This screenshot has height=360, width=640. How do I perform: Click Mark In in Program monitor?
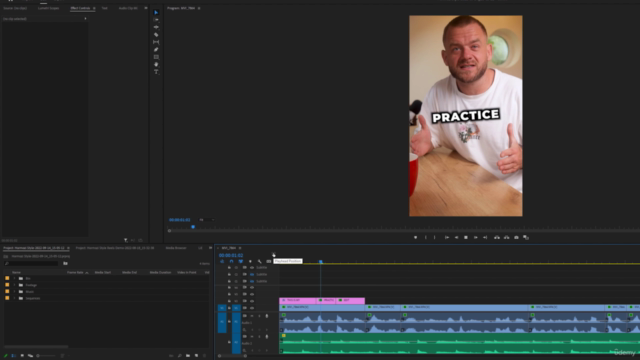pyautogui.click(x=426, y=237)
